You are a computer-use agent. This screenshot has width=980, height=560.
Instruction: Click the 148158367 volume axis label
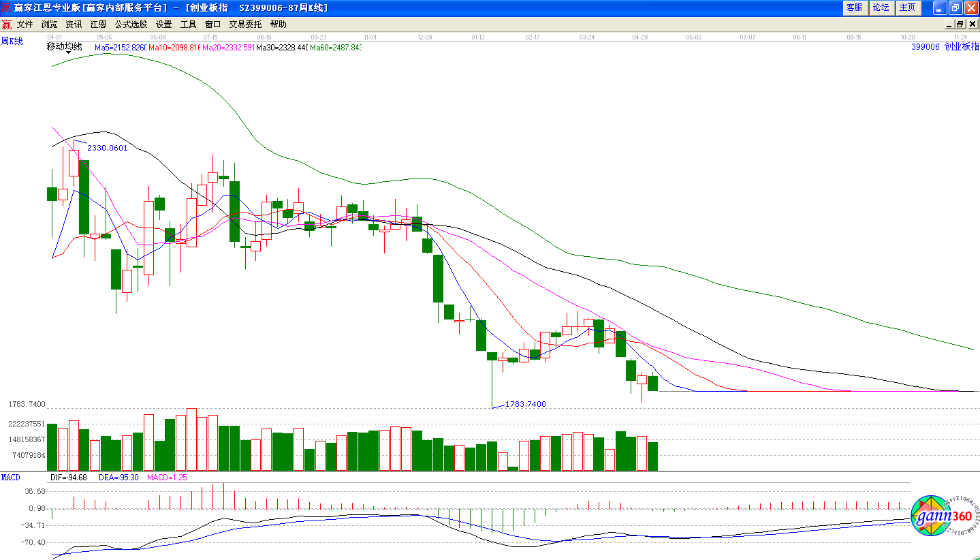[x=27, y=439]
